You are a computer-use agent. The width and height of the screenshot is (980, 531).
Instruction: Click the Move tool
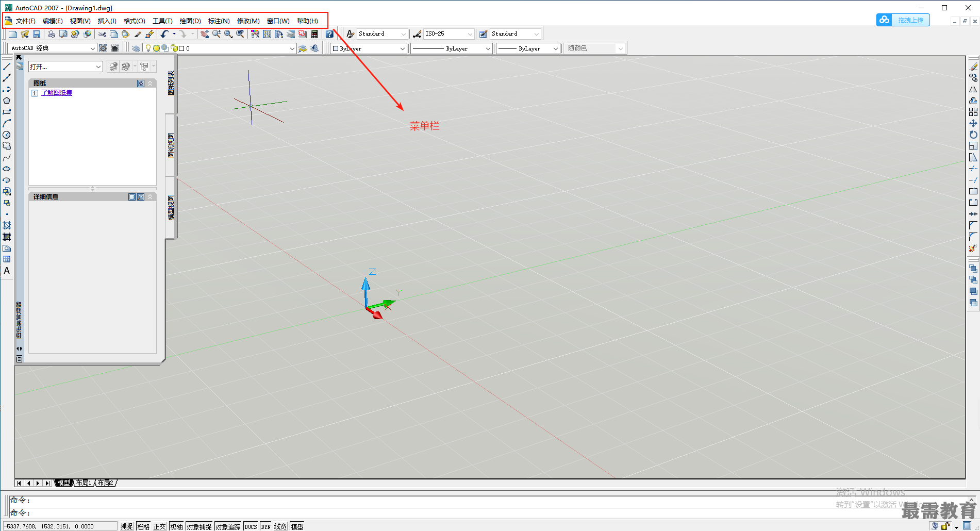point(973,123)
